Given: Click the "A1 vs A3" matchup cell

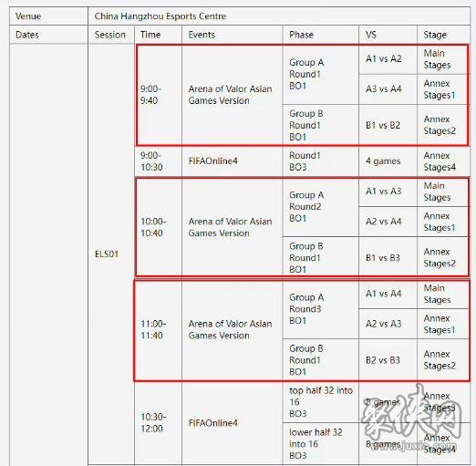Looking at the screenshot, I should point(388,192).
